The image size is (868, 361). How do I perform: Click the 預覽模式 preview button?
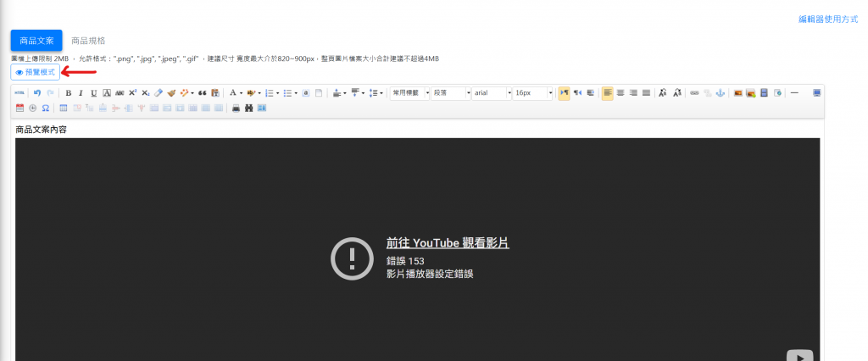click(x=35, y=73)
